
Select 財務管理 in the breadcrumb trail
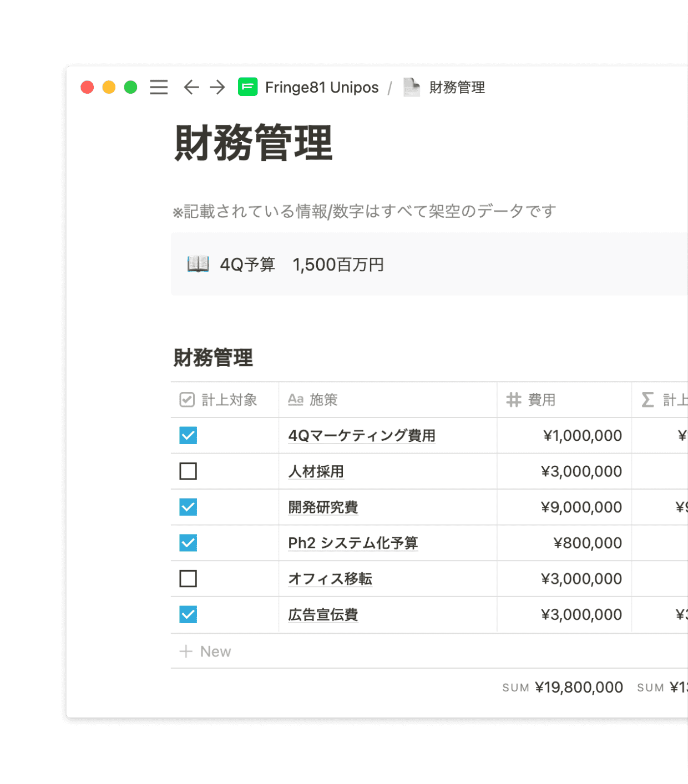pyautogui.click(x=456, y=87)
